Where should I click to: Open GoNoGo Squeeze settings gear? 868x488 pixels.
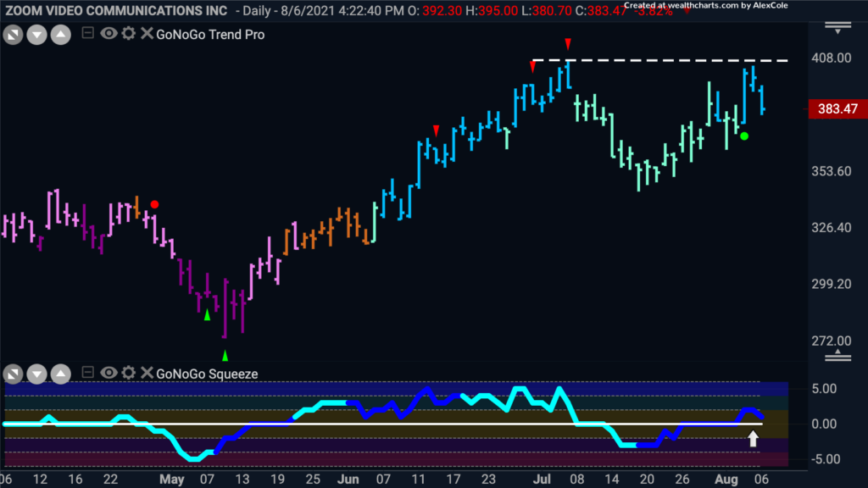(129, 373)
